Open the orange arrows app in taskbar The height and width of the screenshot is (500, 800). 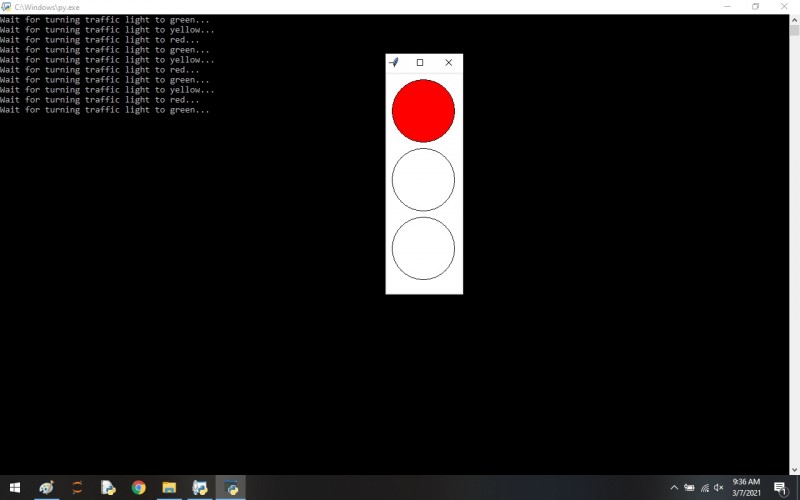click(77, 488)
